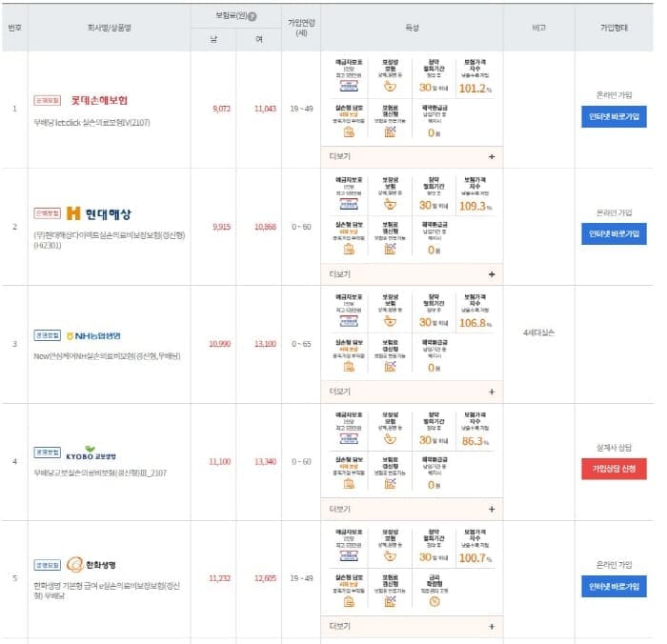
Task: Click the KYOBO 교보생명 logo
Action: pyautogui.click(x=91, y=453)
